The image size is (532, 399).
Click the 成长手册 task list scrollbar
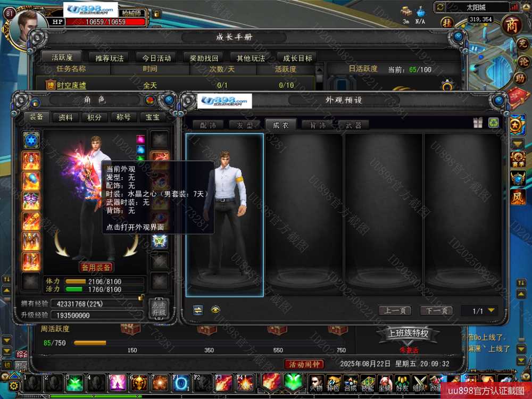(x=319, y=77)
